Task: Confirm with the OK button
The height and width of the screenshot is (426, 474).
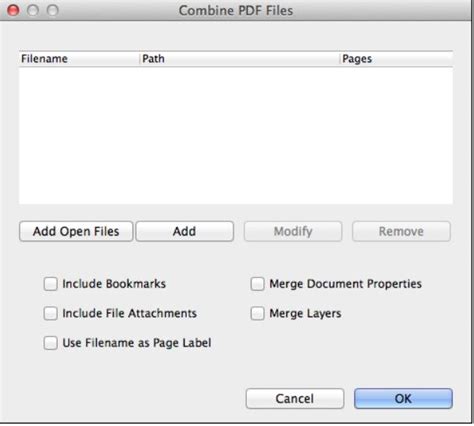Action: tap(403, 399)
